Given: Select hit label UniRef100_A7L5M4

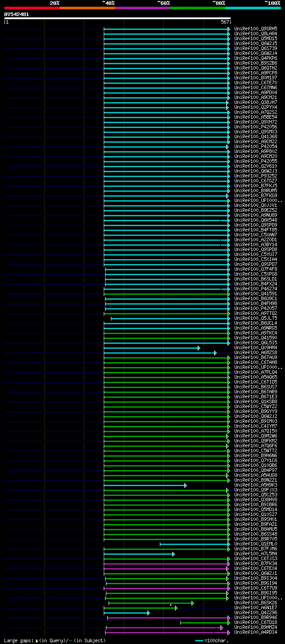Looking at the screenshot, I should click(x=256, y=553).
